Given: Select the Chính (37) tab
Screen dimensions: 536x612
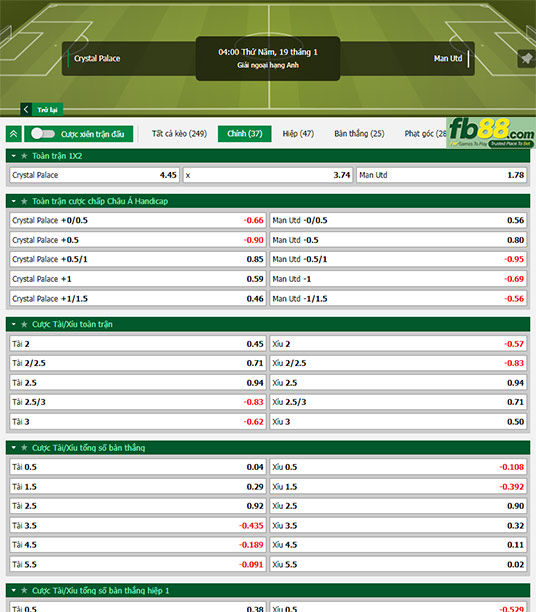Looking at the screenshot, I should tap(245, 134).
